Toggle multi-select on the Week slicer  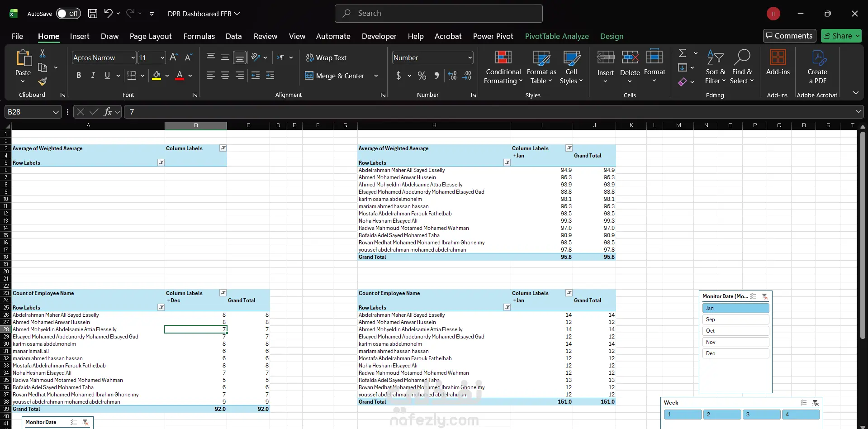(x=803, y=403)
